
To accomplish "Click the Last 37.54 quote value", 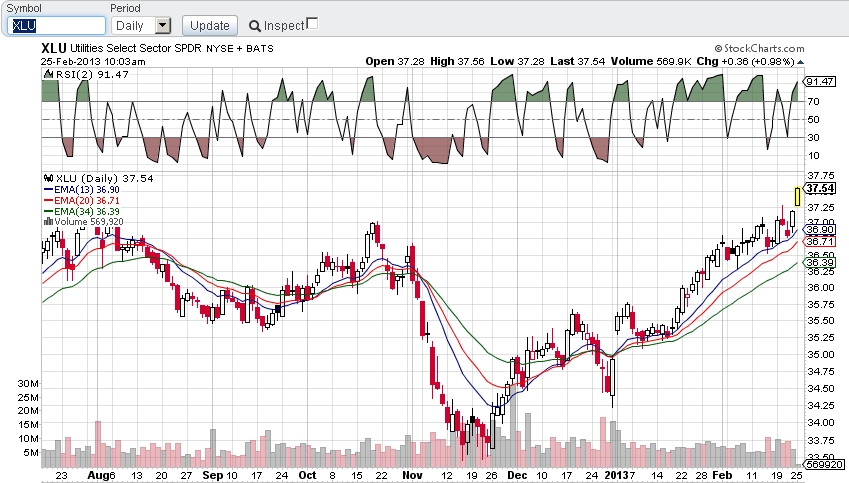I will click(x=577, y=61).
